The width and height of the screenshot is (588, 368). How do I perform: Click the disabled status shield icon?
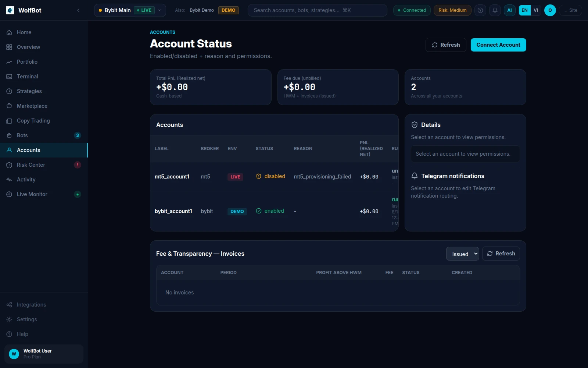259,176
